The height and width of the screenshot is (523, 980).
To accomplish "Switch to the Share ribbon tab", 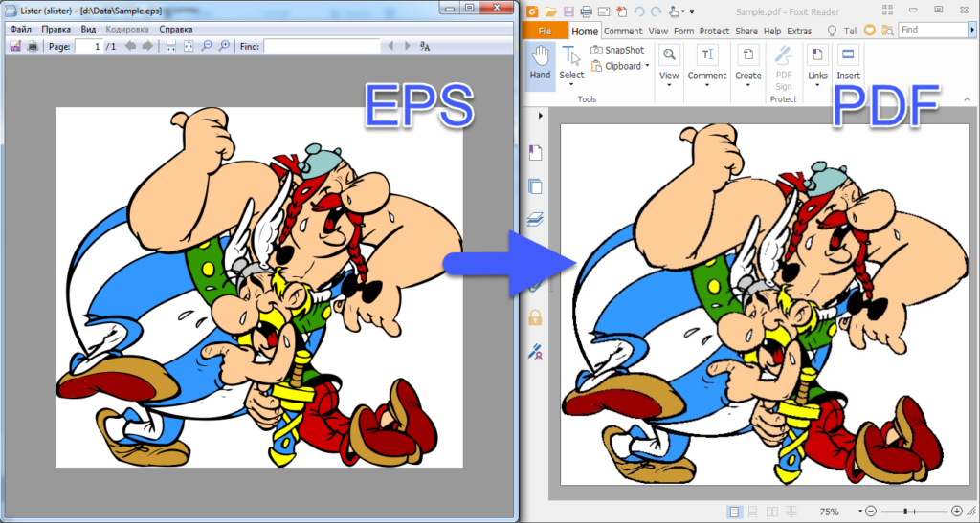I will [746, 31].
